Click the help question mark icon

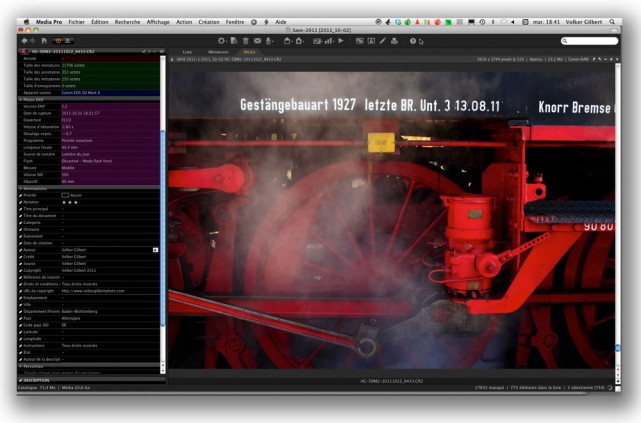pyautogui.click(x=413, y=41)
